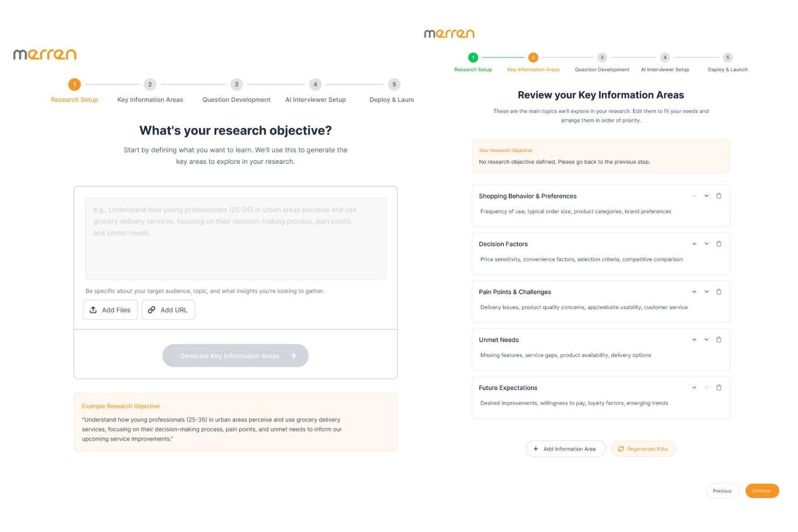Click Regenerate KIAs button

tap(643, 449)
